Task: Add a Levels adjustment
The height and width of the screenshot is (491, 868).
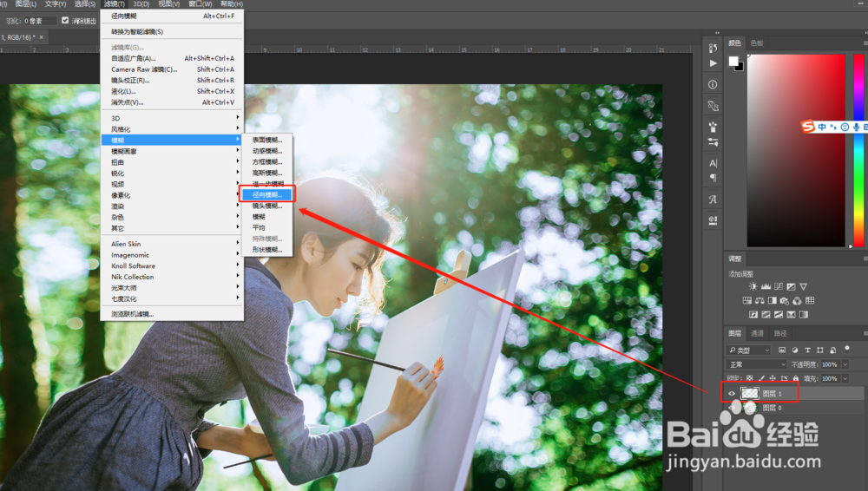Action: click(x=766, y=287)
